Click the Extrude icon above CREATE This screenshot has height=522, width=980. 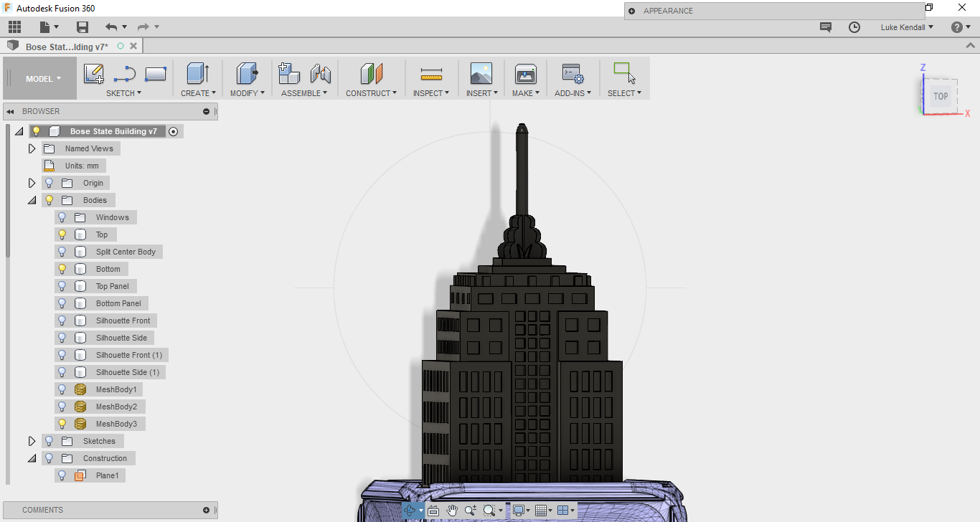coord(197,73)
